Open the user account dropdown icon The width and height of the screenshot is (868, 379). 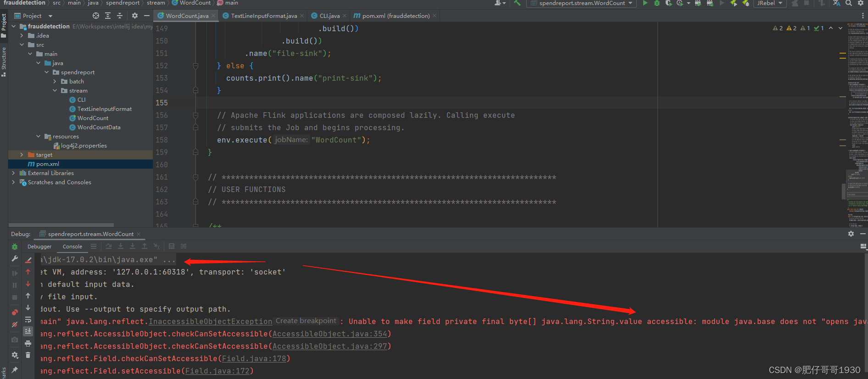(500, 3)
